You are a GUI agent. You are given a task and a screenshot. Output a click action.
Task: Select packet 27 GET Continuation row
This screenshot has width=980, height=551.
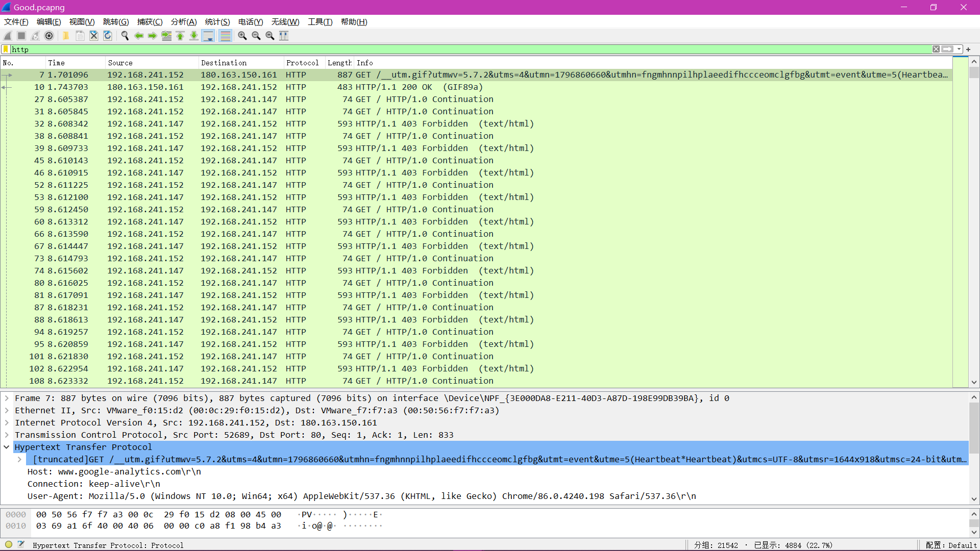click(477, 99)
